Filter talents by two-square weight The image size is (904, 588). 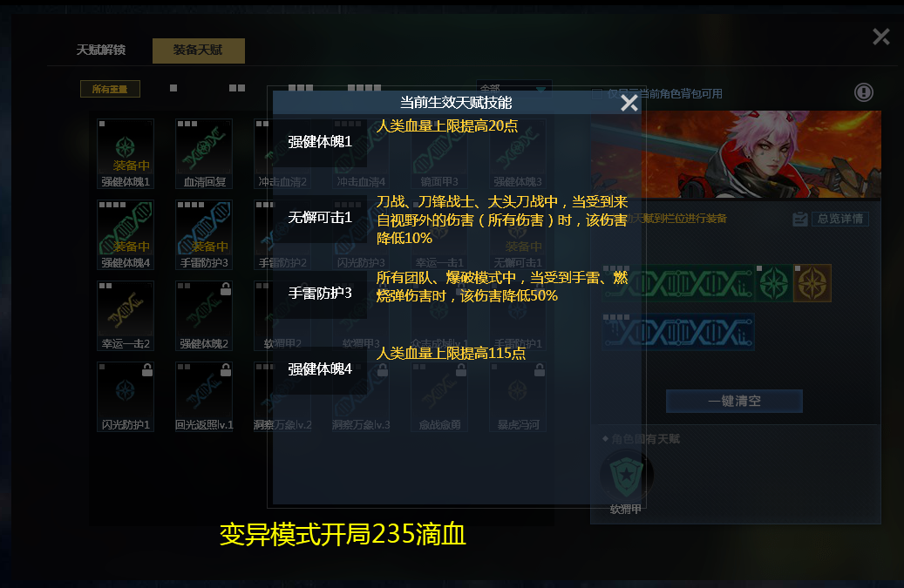(237, 88)
